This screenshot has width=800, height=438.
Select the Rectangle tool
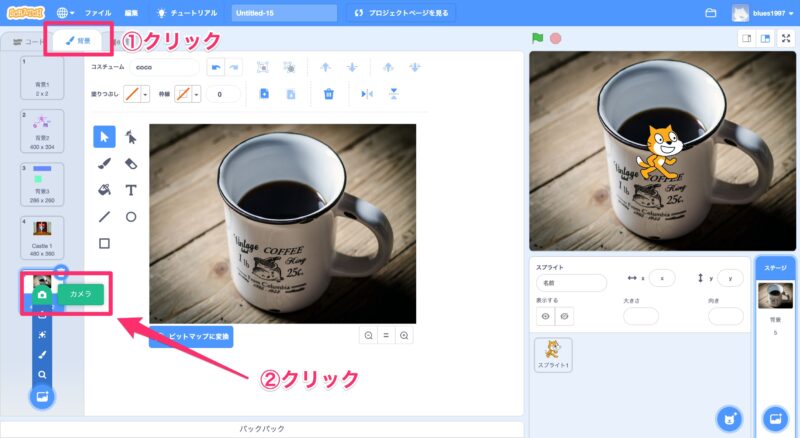[104, 243]
